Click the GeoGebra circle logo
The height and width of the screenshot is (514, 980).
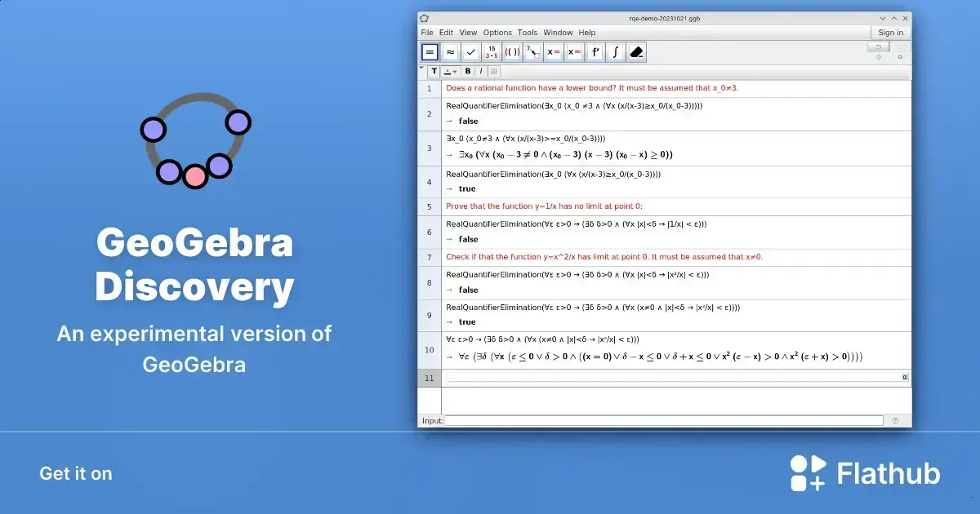click(x=195, y=141)
